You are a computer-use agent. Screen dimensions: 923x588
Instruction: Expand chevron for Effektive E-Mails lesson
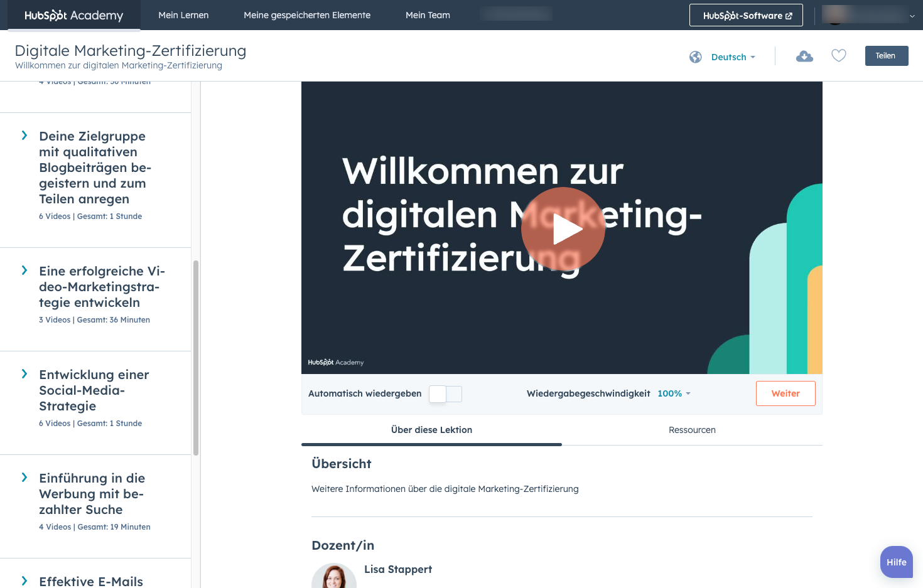tap(24, 580)
